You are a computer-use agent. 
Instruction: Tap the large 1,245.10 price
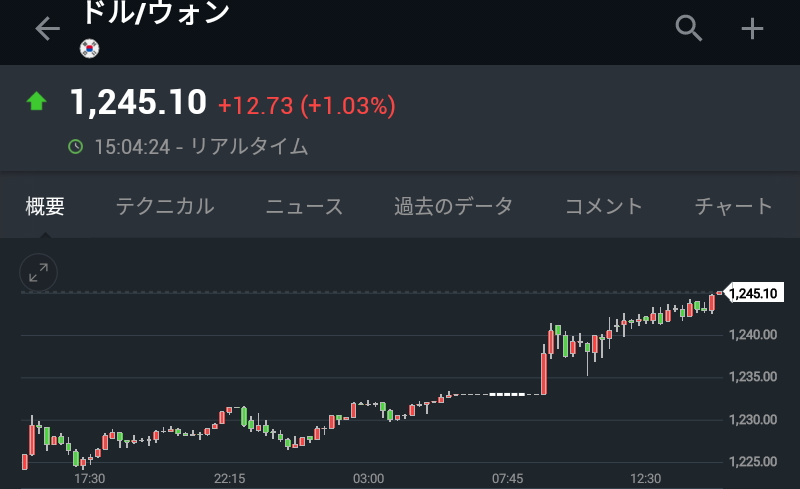pyautogui.click(x=138, y=102)
